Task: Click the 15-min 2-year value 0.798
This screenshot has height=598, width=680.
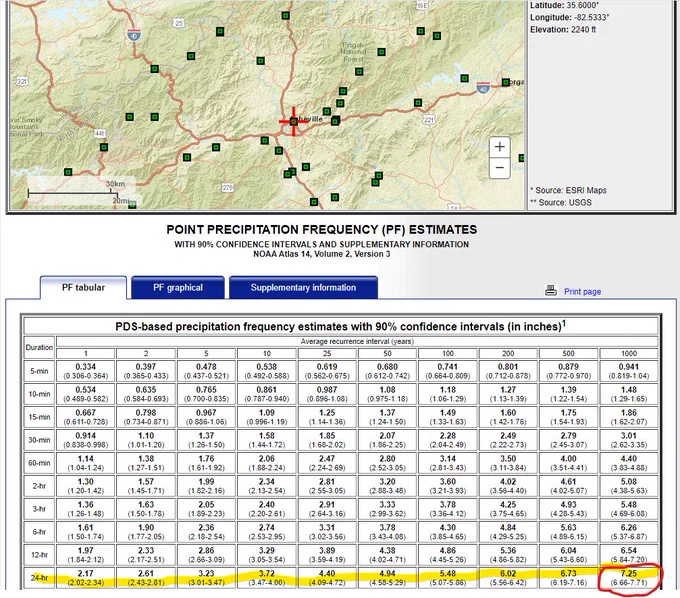Action: tap(146, 413)
